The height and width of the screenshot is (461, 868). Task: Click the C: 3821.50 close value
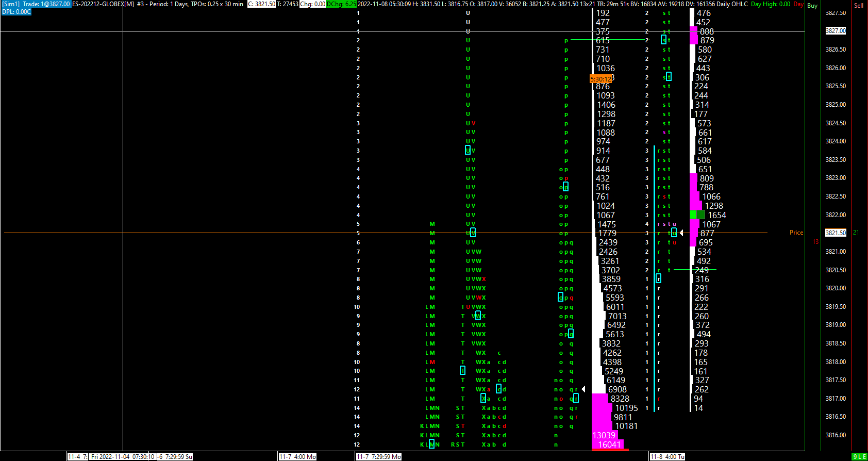261,4
